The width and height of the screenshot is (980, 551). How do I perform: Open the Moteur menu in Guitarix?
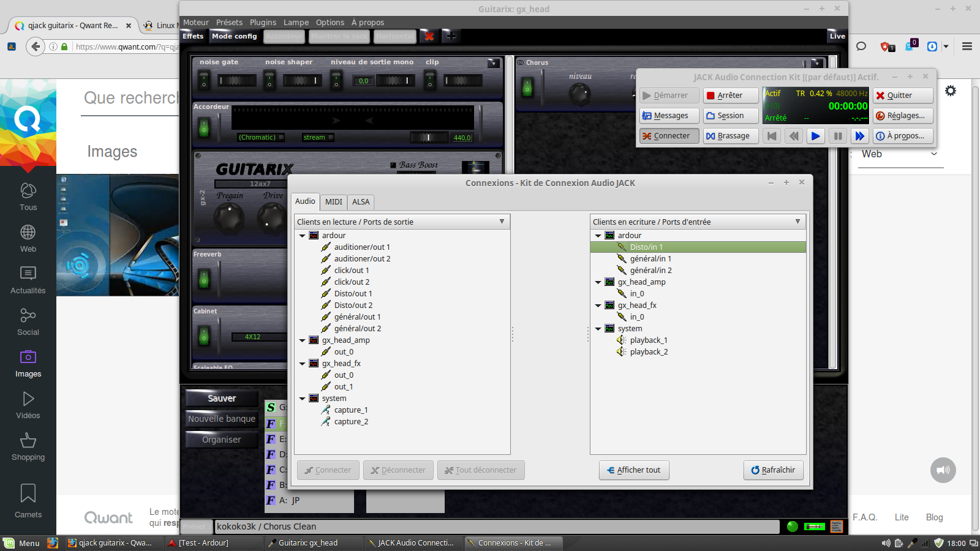click(x=196, y=23)
